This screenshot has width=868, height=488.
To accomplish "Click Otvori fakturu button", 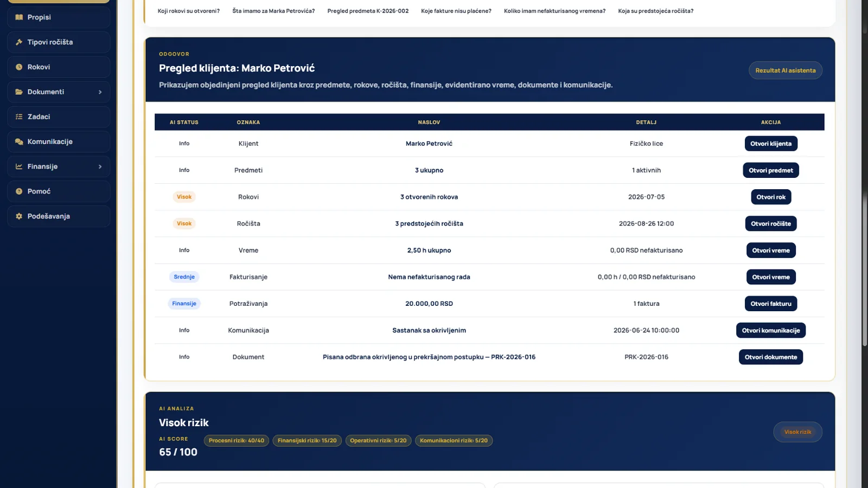I will coord(771,304).
